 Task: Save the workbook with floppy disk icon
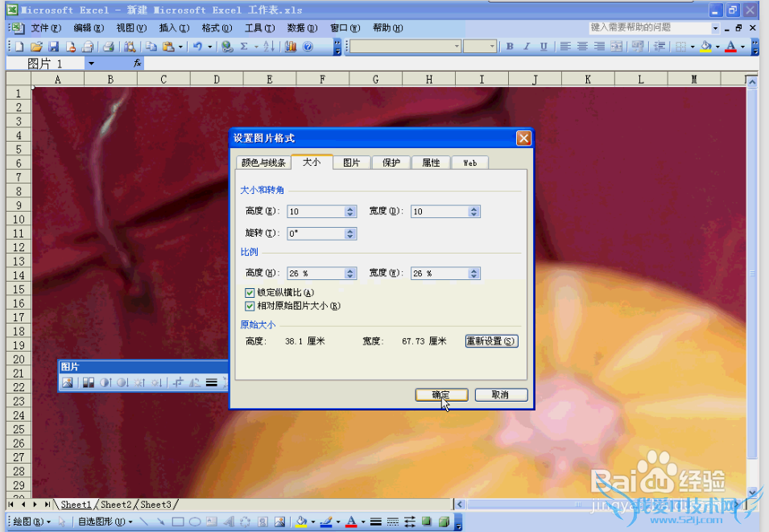(53, 47)
